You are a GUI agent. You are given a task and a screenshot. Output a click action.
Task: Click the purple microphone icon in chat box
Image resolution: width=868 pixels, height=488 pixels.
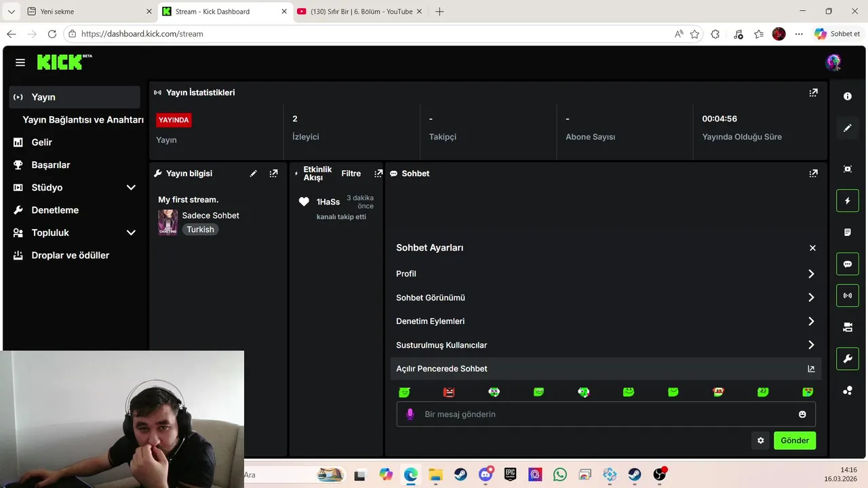(x=410, y=414)
